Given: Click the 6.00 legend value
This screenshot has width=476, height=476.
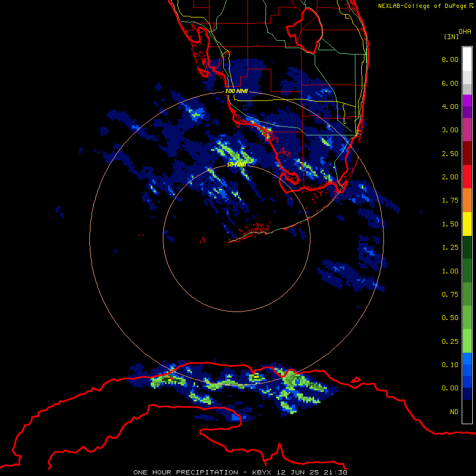Looking at the screenshot, I should pyautogui.click(x=450, y=83).
